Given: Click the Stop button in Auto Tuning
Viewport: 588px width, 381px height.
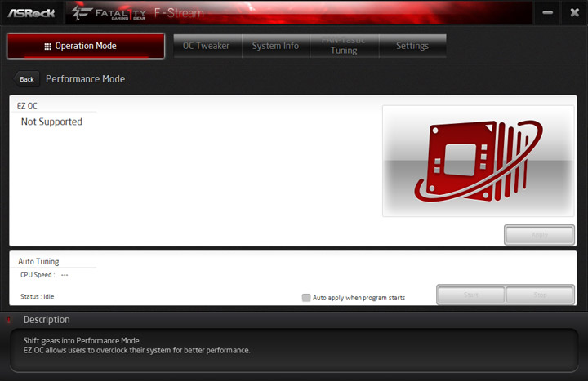Looking at the screenshot, I should point(540,295).
